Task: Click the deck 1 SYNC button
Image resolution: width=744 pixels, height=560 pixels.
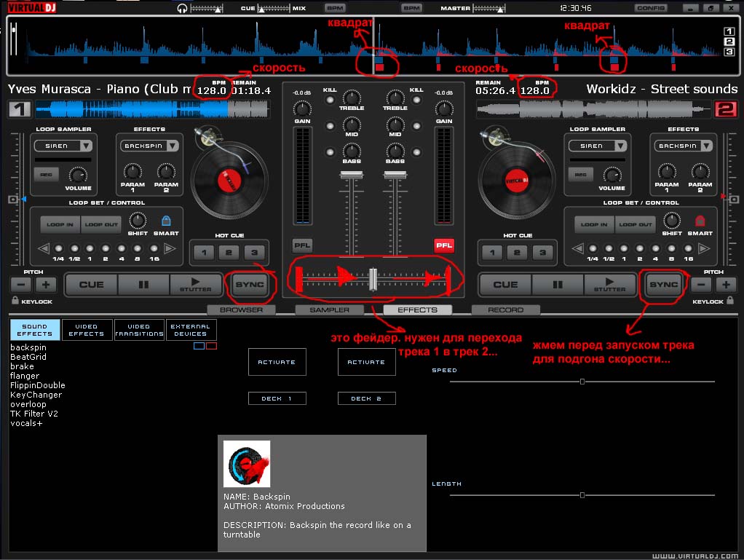Action: click(249, 284)
